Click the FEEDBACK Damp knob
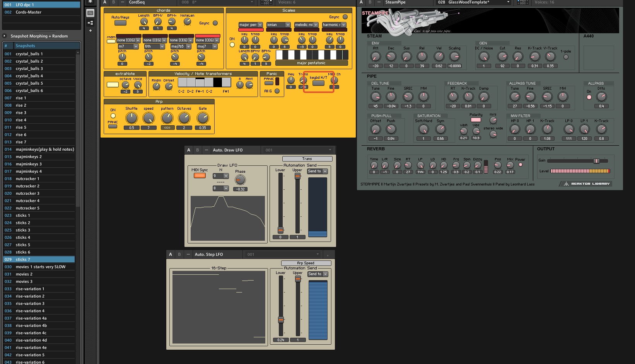Image resolution: width=635 pixels, height=364 pixels. point(484,97)
